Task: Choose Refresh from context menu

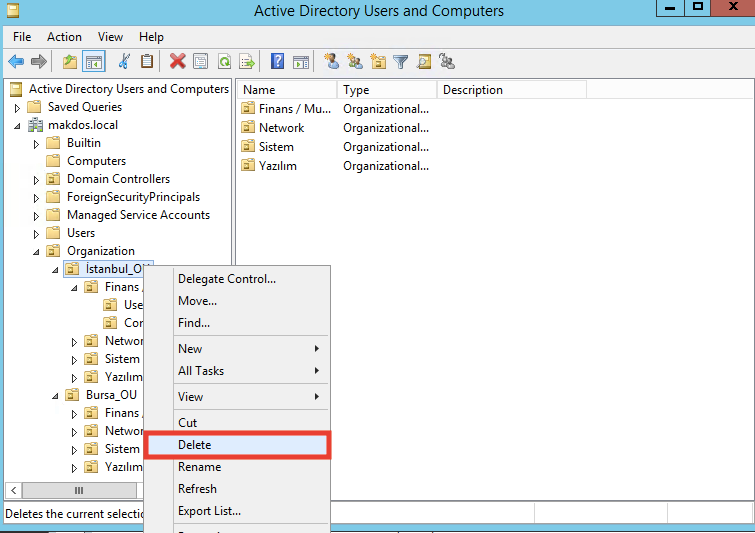Action: [x=238, y=489]
